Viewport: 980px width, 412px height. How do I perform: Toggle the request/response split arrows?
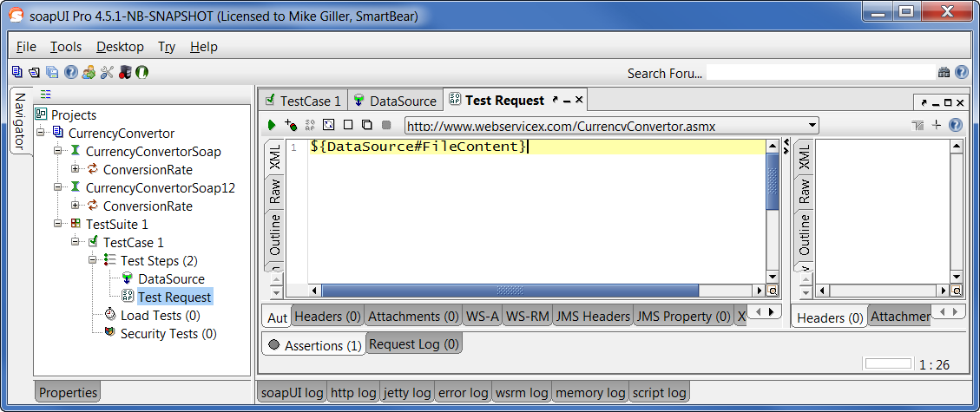click(786, 145)
